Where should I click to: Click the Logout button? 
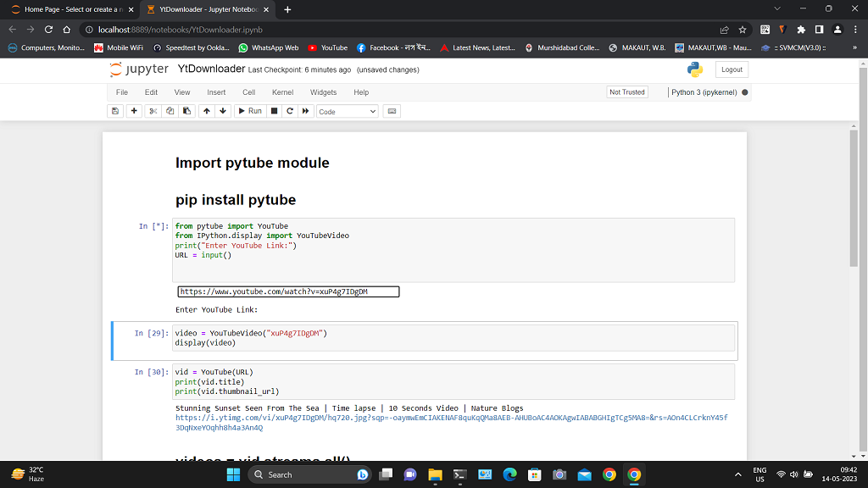pos(732,69)
